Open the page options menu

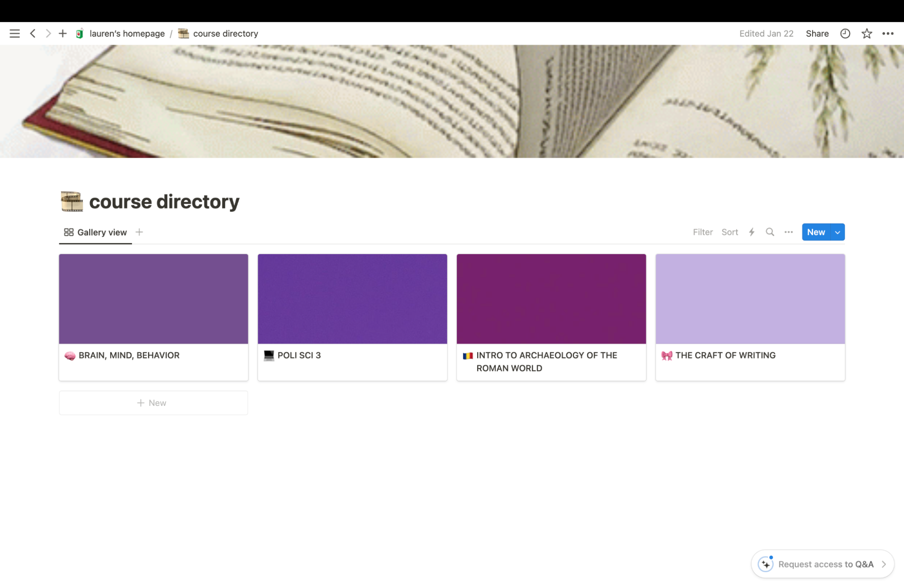pos(888,33)
